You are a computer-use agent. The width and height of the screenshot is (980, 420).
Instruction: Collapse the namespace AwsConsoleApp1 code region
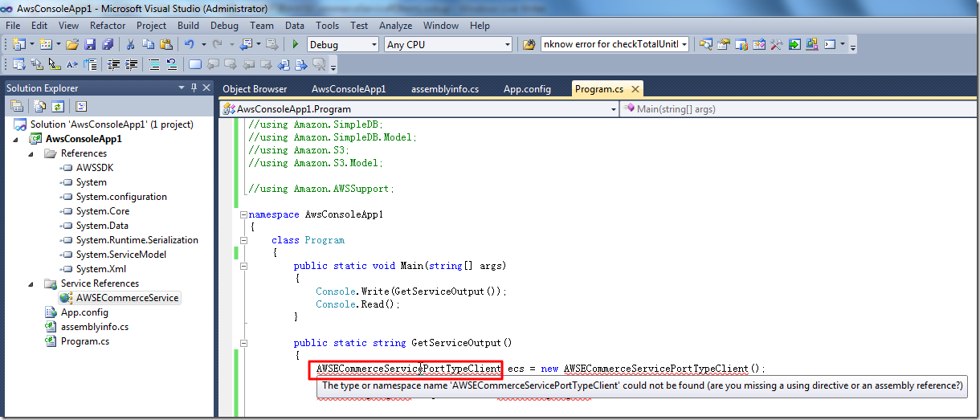pyautogui.click(x=243, y=214)
